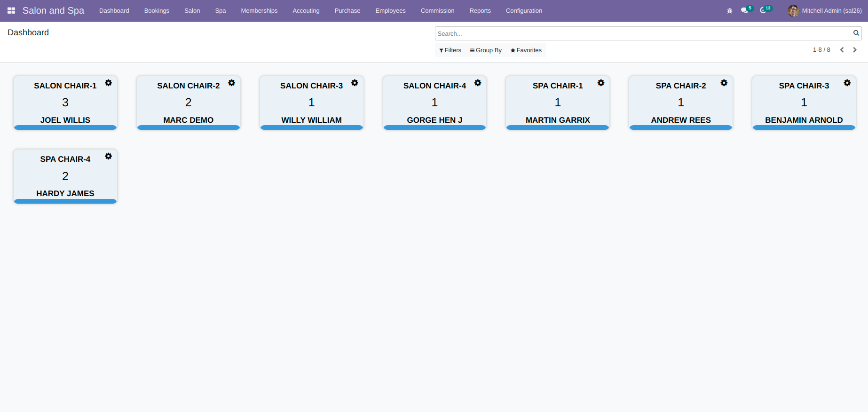The image size is (868, 412).
Task: Click the search magnifier icon
Action: tap(856, 33)
